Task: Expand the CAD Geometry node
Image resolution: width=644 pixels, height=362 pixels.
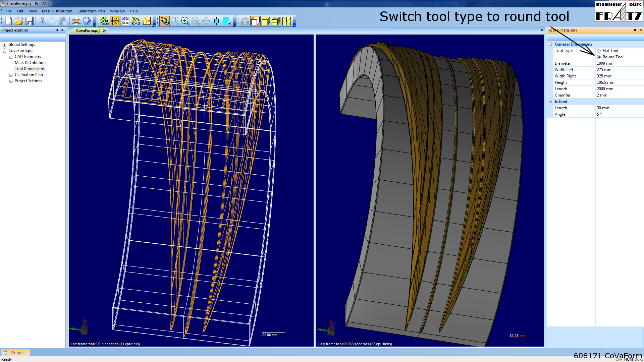Action: click(x=11, y=57)
